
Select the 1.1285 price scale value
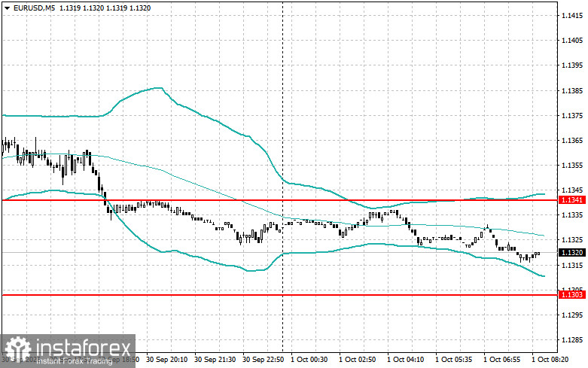(x=572, y=340)
